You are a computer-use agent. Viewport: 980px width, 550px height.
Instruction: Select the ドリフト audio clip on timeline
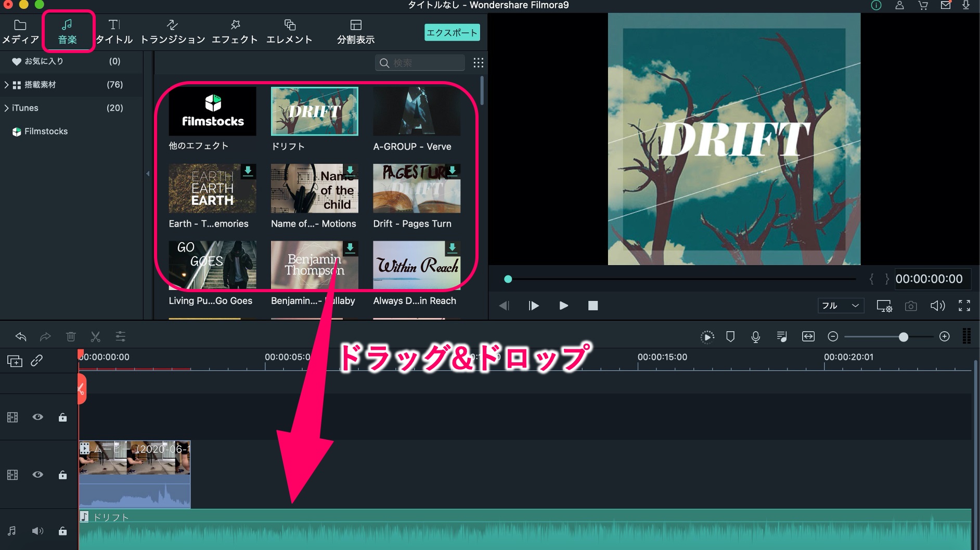click(x=525, y=530)
